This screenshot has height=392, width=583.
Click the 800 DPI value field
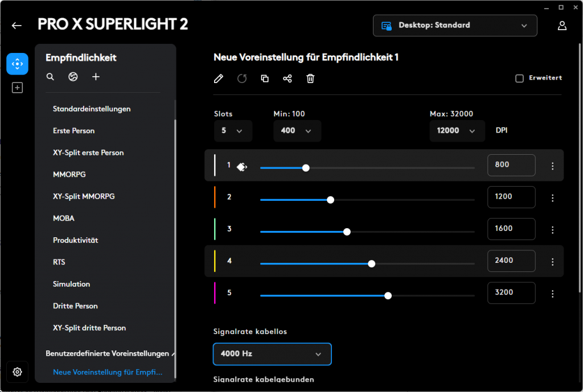pyautogui.click(x=511, y=165)
